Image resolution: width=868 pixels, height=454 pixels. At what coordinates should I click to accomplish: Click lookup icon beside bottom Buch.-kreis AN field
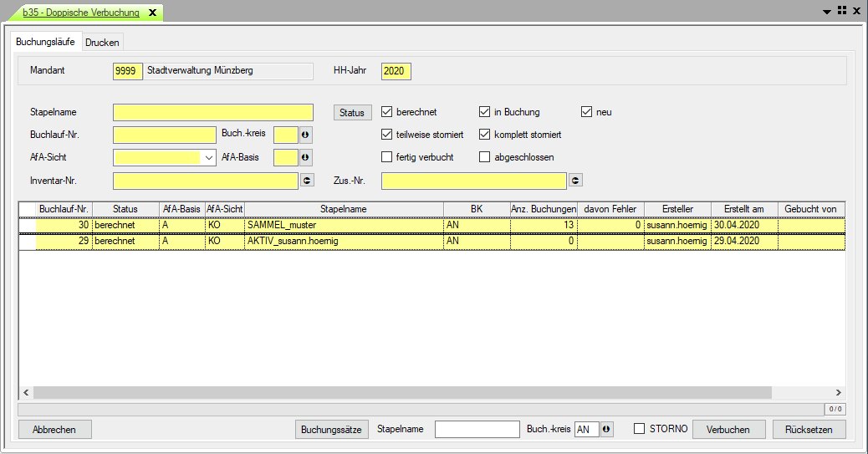pos(607,429)
